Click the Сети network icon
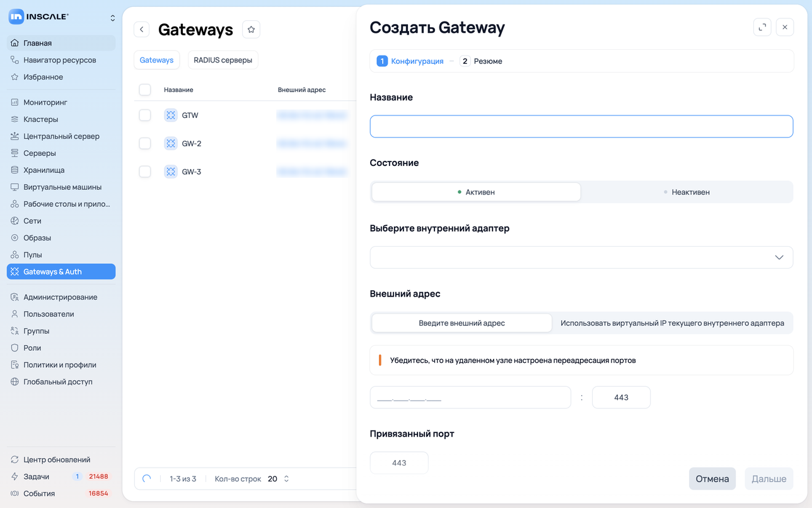 pyautogui.click(x=15, y=221)
